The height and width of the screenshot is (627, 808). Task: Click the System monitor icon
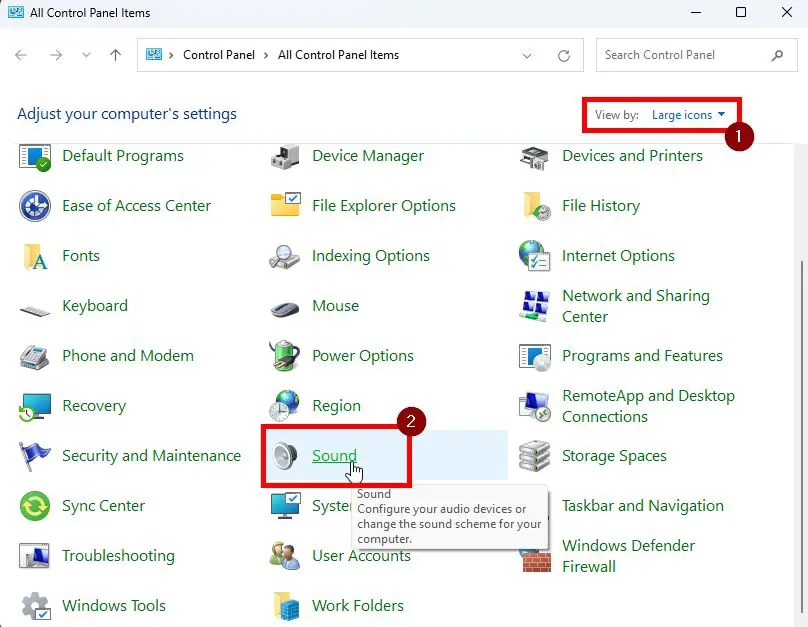pos(285,505)
